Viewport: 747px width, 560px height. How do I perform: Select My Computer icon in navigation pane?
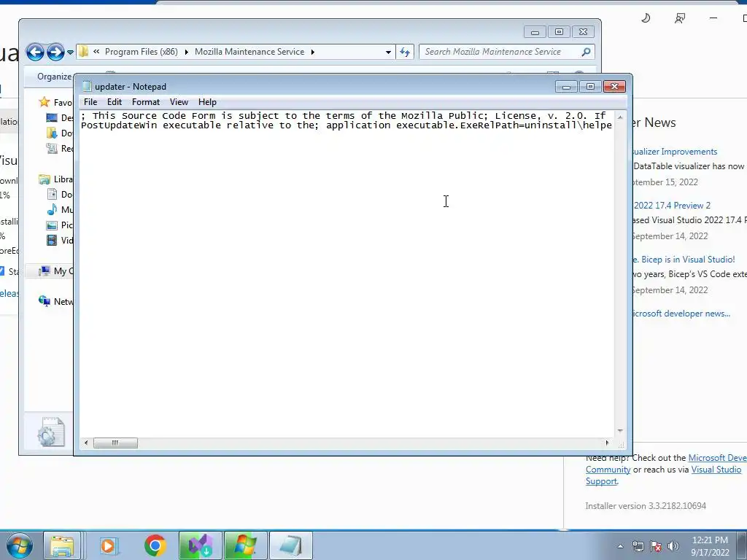coord(44,271)
